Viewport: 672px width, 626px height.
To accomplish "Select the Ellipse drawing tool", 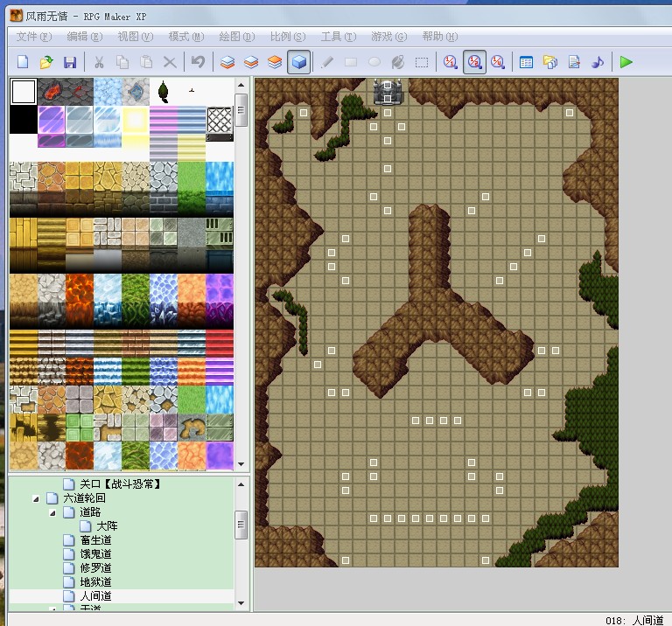I will click(x=374, y=62).
